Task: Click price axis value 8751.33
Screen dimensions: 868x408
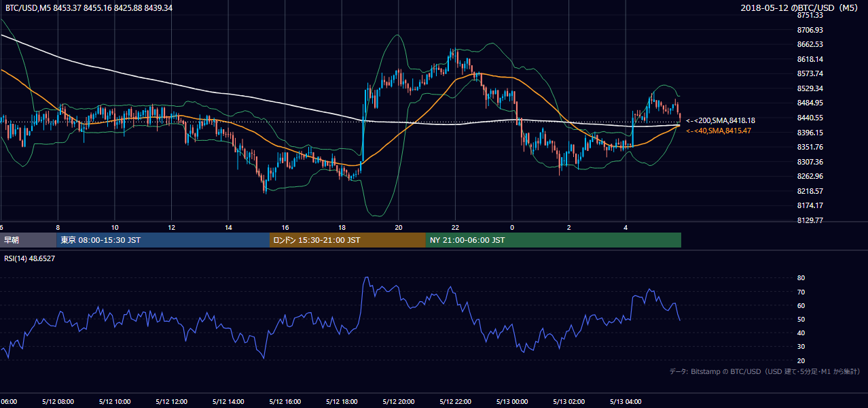Action: tap(810, 15)
